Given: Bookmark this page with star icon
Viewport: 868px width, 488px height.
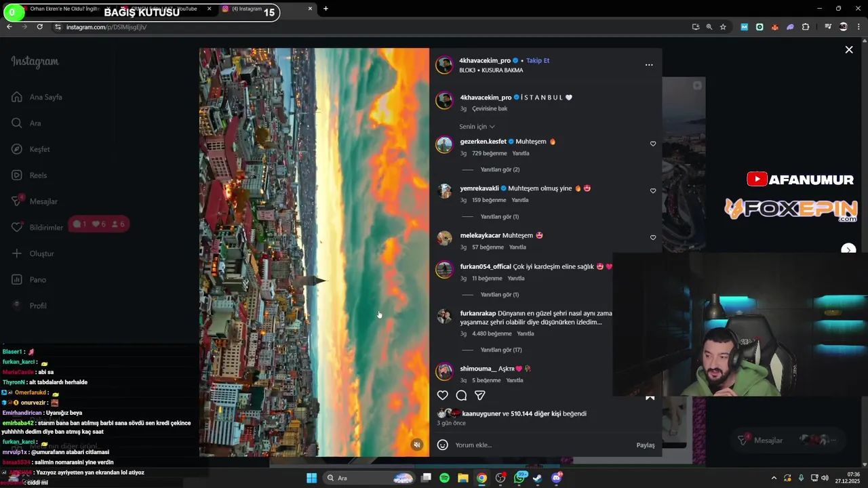Looking at the screenshot, I should click(723, 27).
